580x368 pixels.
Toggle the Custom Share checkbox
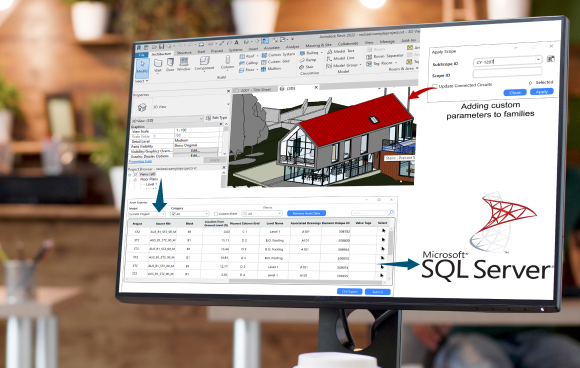[216, 214]
